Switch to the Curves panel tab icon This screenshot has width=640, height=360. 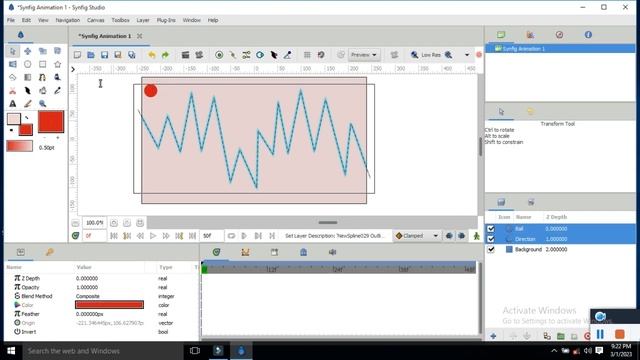pos(245,252)
